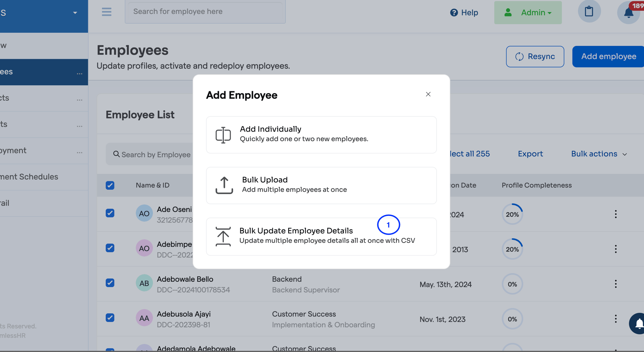Select Bulk Update Employee Details option
This screenshot has width=644, height=352.
(x=321, y=237)
